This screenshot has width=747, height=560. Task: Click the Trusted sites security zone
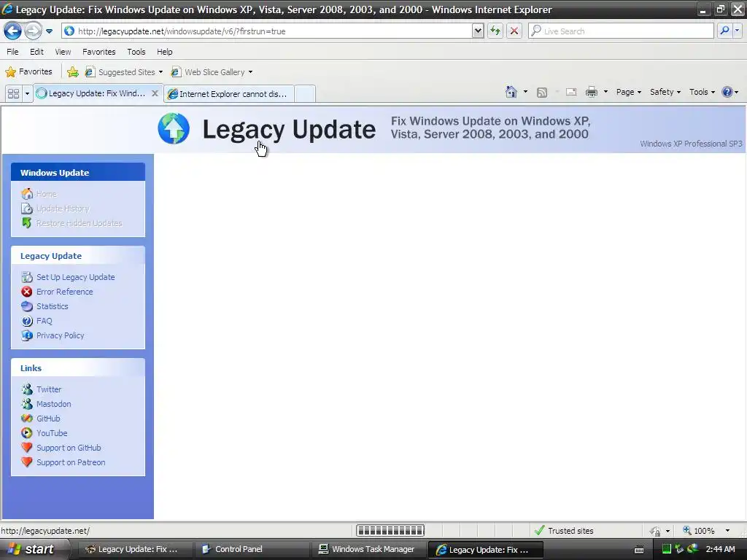pos(564,531)
